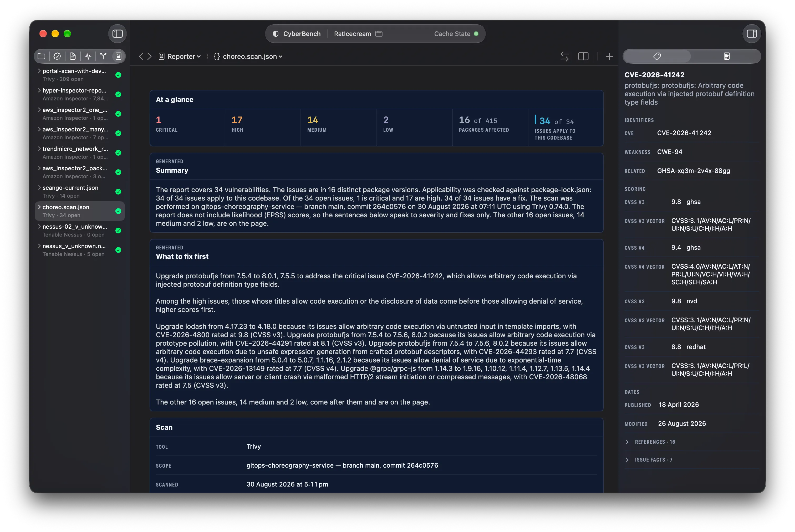795x532 pixels.
Task: Open the choreo.scan.json breadcrumb dropdown
Action: pyautogui.click(x=248, y=56)
